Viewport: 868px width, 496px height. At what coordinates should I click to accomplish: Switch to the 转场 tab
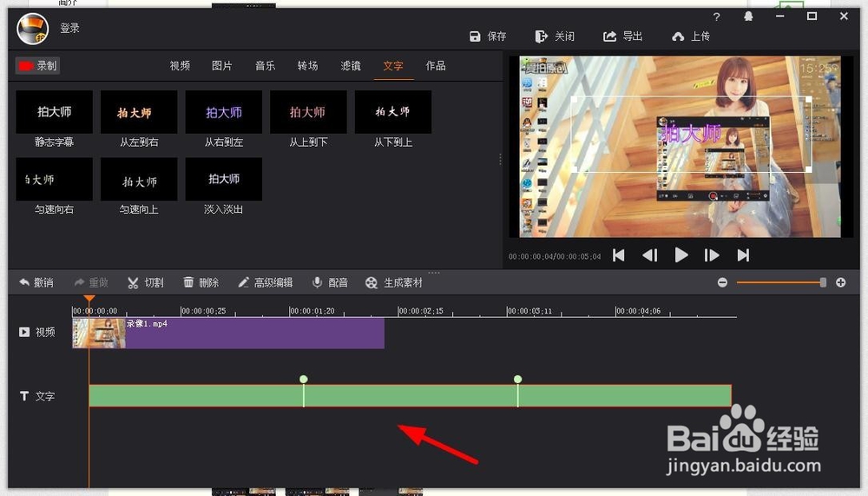308,65
